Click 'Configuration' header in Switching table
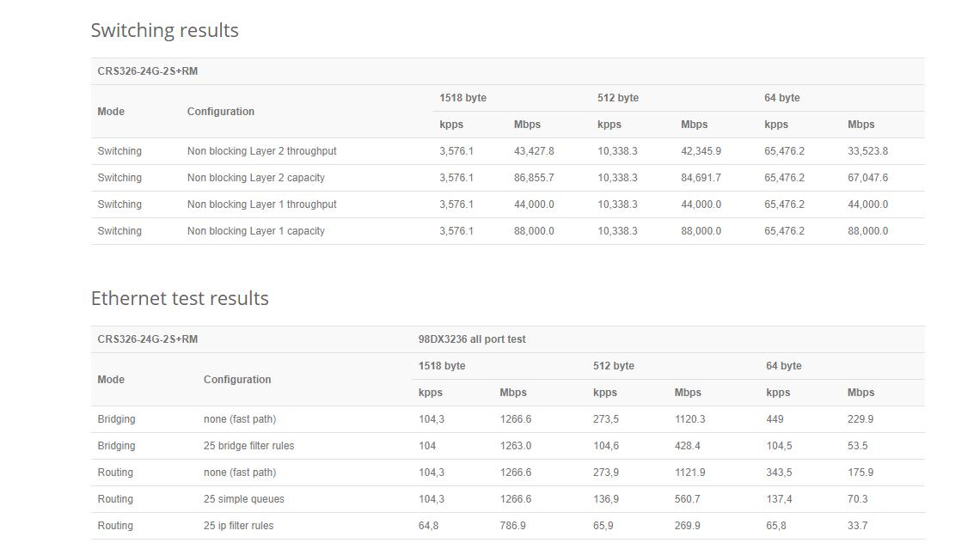 pos(221,111)
